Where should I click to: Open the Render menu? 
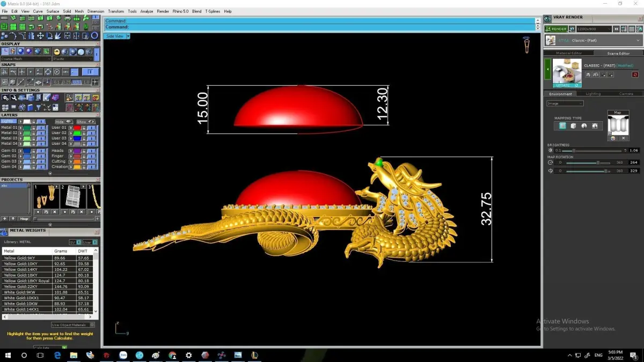point(163,11)
